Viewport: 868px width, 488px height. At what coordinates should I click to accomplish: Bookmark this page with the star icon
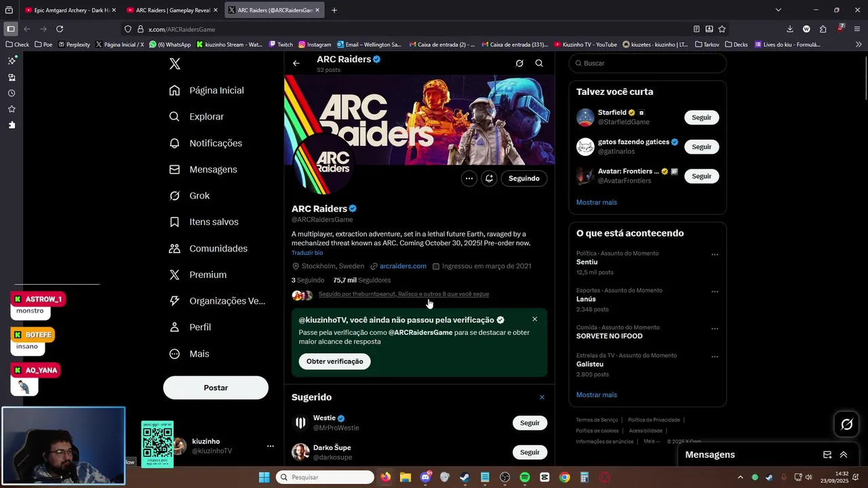click(722, 29)
